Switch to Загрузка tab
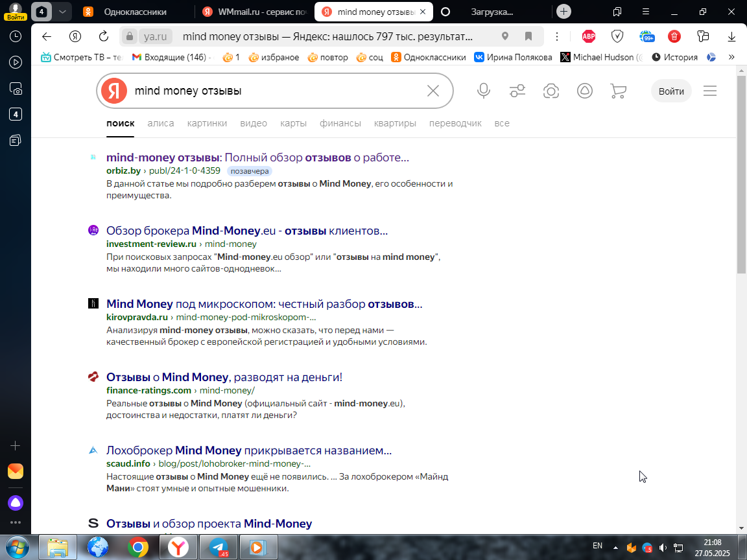 click(492, 12)
